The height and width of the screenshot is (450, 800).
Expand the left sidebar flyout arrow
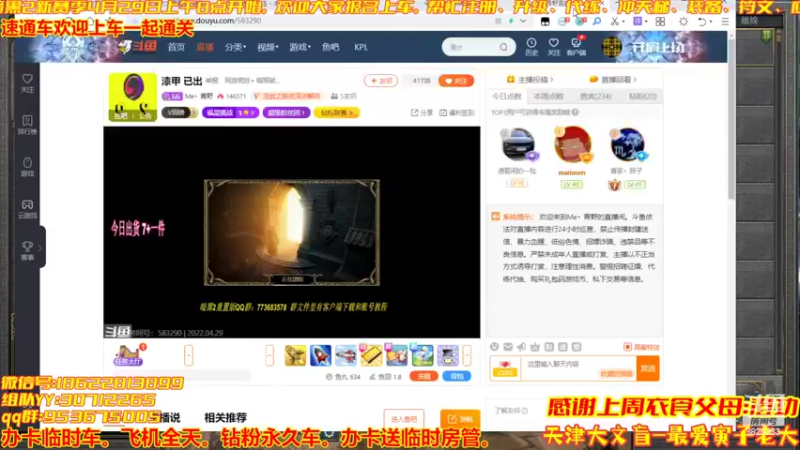40,248
